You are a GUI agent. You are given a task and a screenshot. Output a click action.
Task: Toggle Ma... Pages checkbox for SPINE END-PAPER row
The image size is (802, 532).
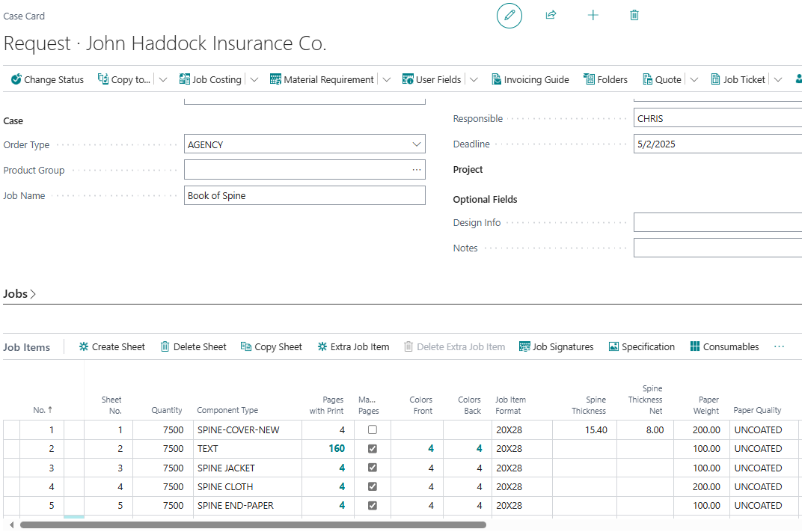tap(373, 505)
